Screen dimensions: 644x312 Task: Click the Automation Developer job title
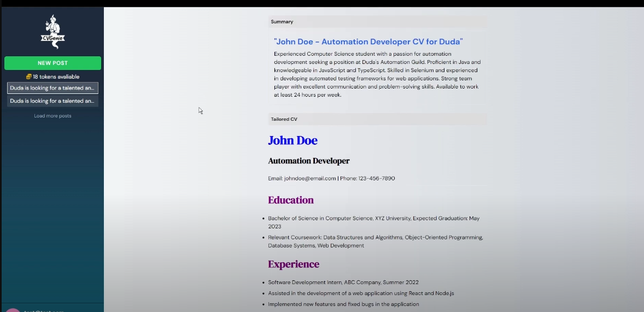(308, 161)
